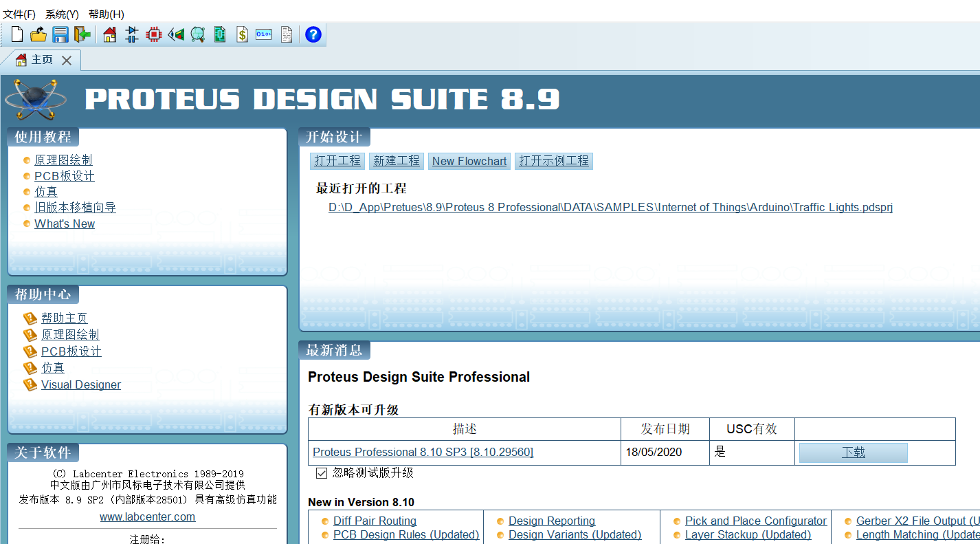Open the 原理图绘制 tutorial link
Screen dimensions: 980x544
click(x=63, y=160)
